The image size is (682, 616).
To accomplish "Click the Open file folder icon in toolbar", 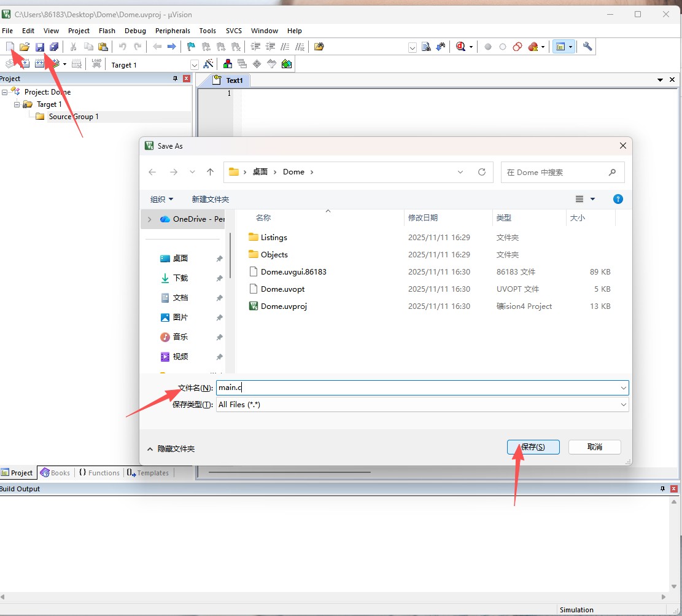I will [x=25, y=47].
